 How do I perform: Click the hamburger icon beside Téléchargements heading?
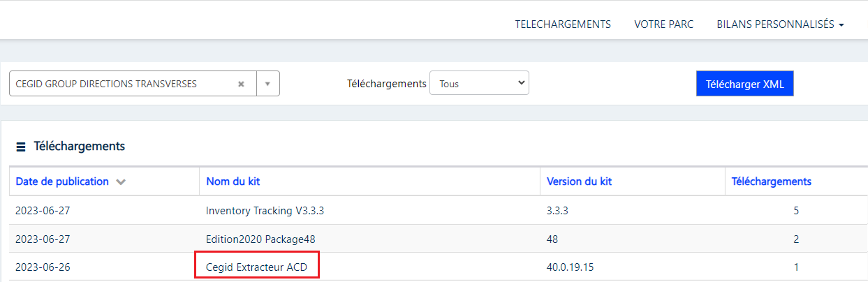(x=21, y=147)
